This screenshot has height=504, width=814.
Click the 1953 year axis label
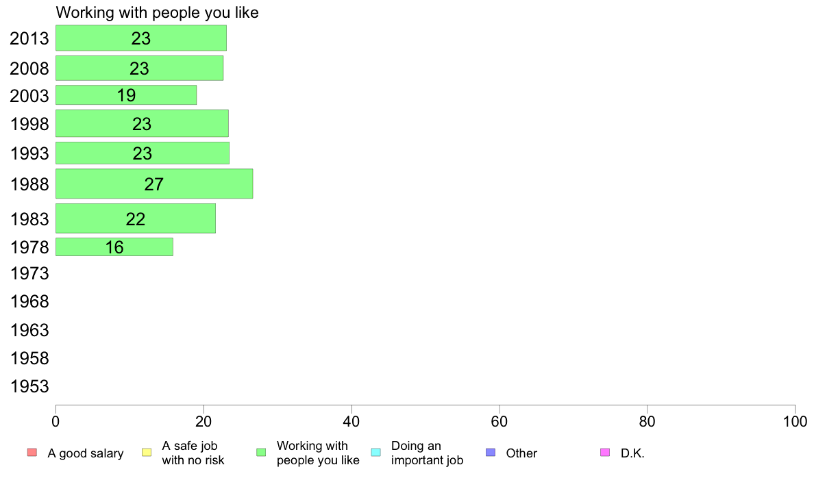pyautogui.click(x=29, y=387)
